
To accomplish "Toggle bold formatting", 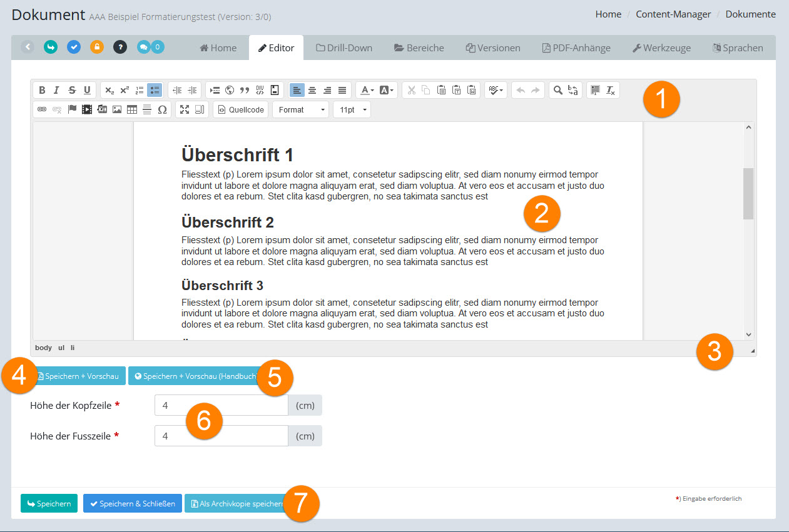I will click(x=42, y=90).
